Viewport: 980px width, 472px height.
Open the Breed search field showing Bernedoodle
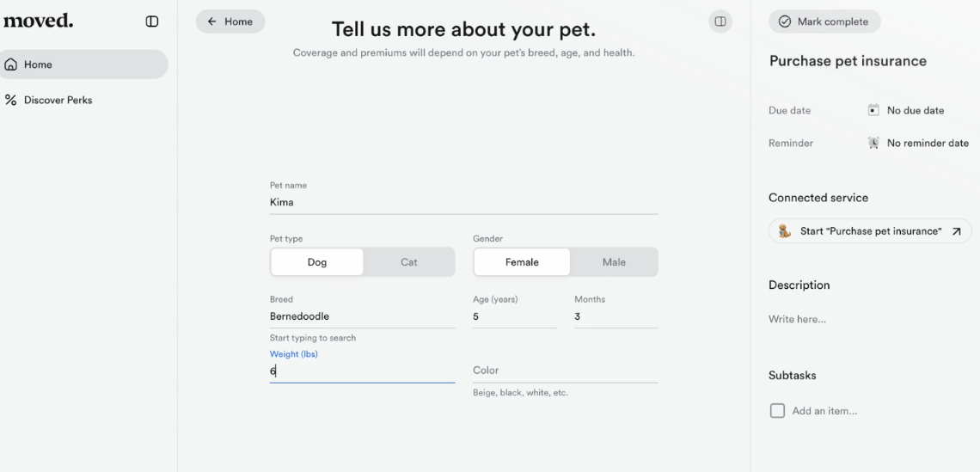click(x=363, y=316)
